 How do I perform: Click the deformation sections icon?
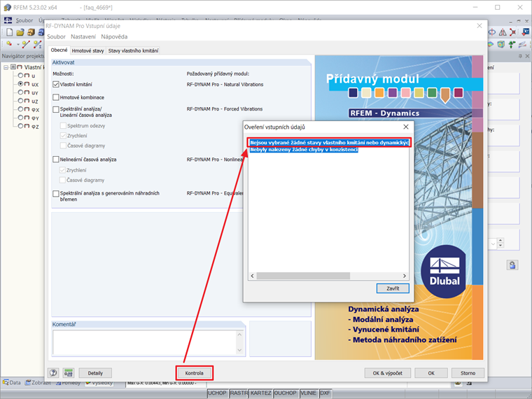coord(523,44)
